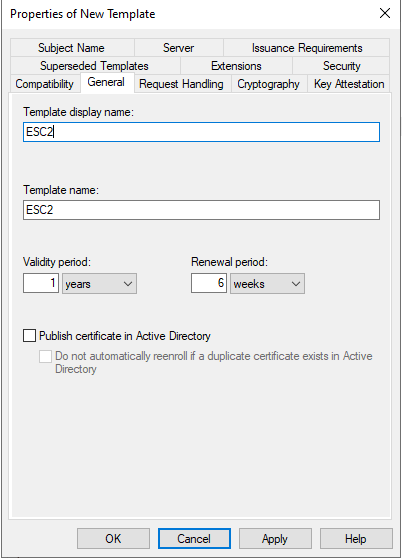The image size is (402, 558).
Task: Confirm with the OK button
Action: coord(113,539)
